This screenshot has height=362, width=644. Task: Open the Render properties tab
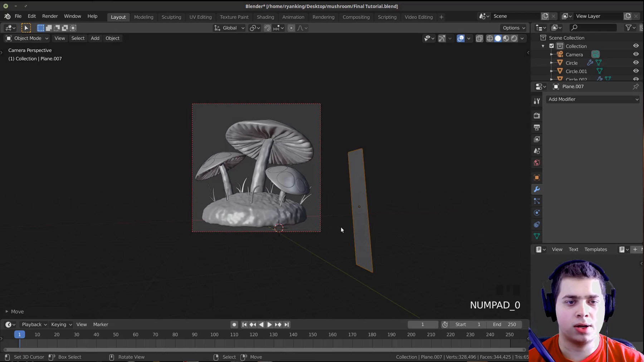point(537,115)
